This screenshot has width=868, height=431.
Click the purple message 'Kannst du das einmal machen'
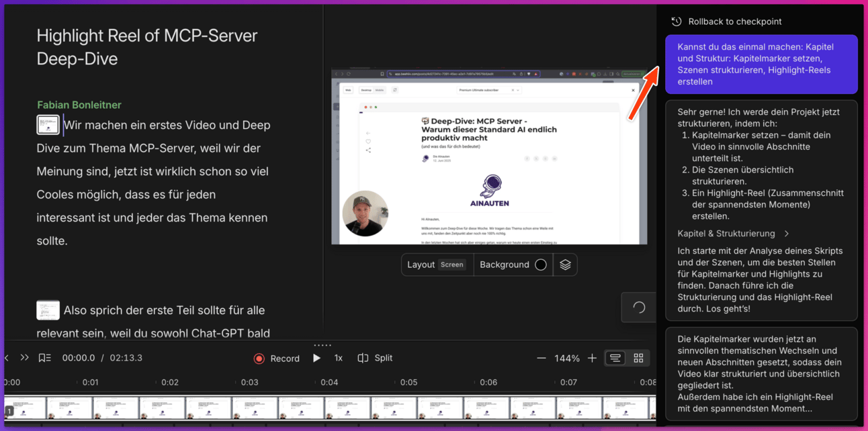coord(761,64)
